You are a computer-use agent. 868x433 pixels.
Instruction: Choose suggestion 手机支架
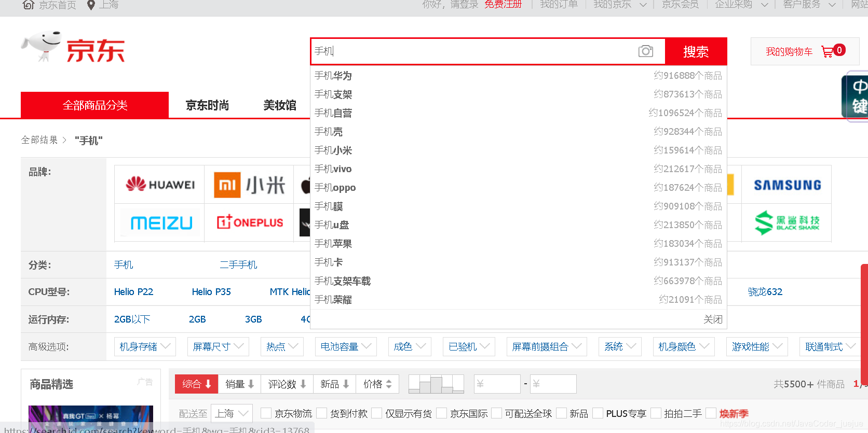[518, 94]
